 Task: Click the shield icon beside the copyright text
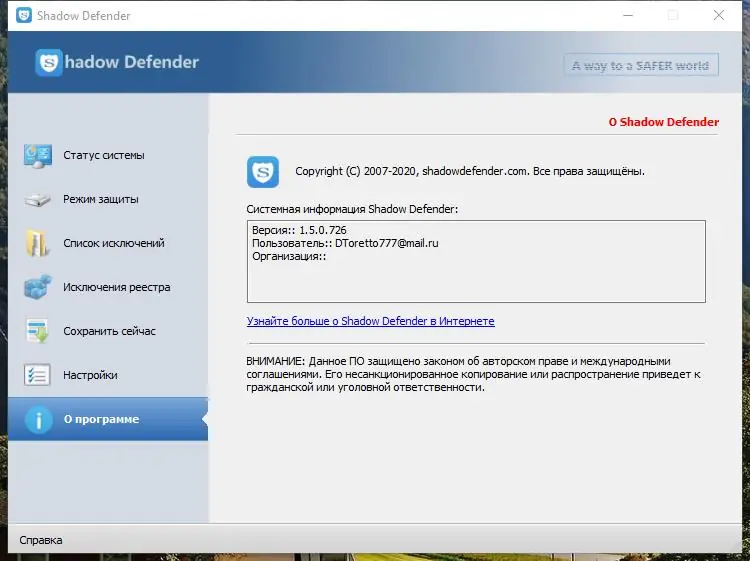pos(263,172)
